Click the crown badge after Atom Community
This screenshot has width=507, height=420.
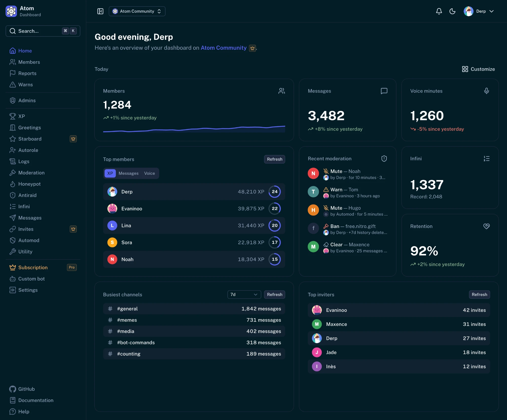pyautogui.click(x=252, y=48)
